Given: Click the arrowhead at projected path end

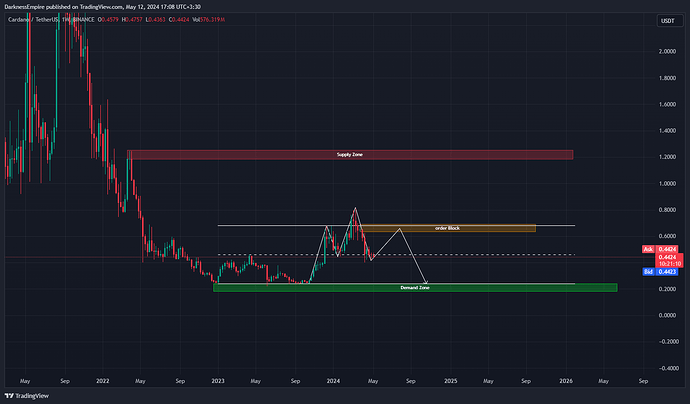Looking at the screenshot, I should [426, 283].
